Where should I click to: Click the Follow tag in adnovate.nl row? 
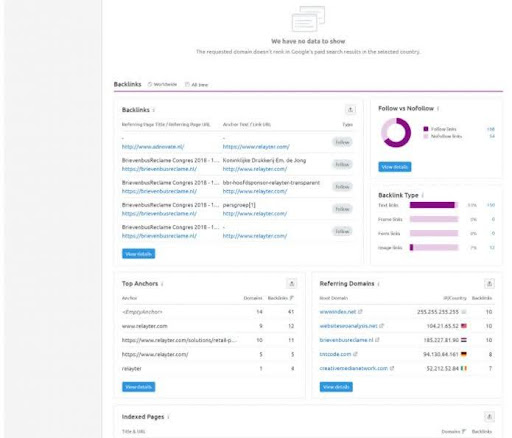342,142
